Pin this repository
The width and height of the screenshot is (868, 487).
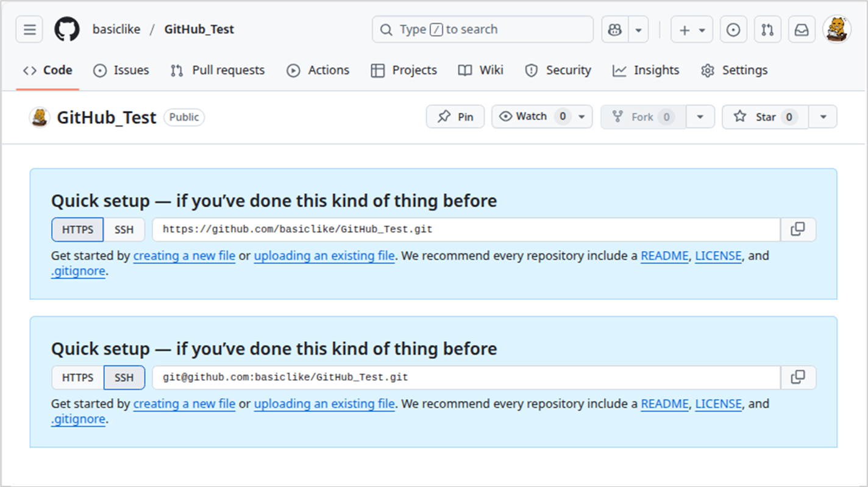click(x=455, y=117)
